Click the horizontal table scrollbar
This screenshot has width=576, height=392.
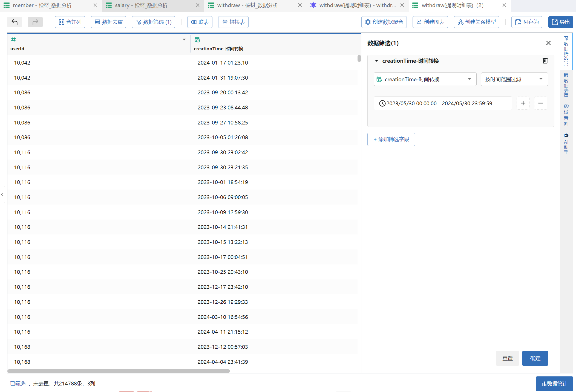point(118,371)
